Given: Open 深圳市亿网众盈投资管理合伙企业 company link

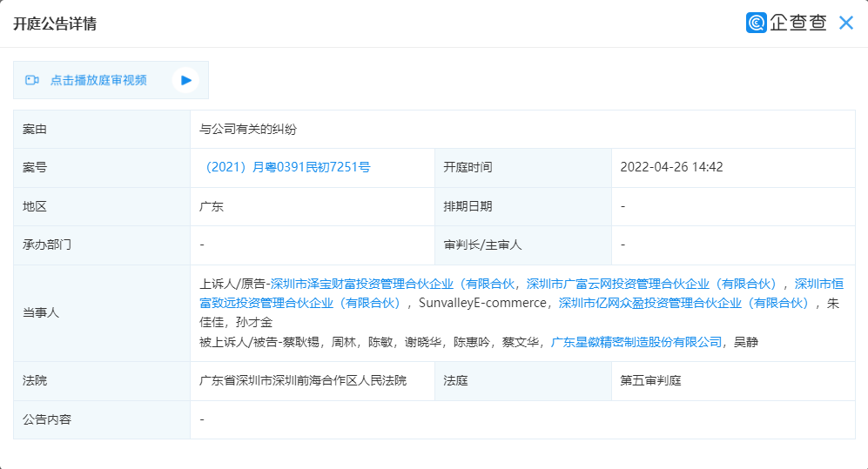Looking at the screenshot, I should point(684,303).
